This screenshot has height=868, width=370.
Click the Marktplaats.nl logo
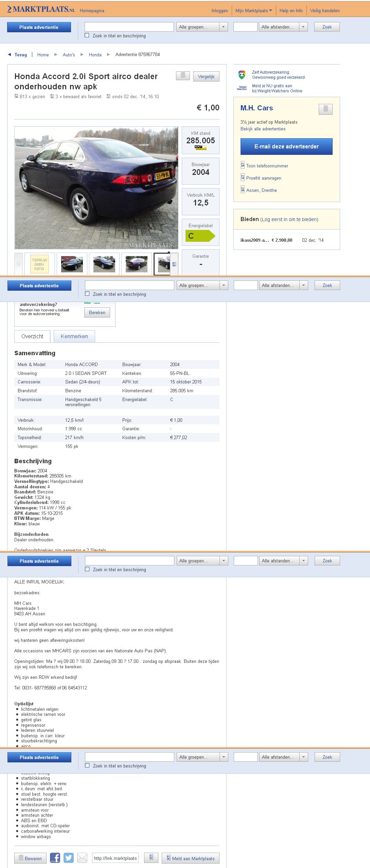[x=41, y=10]
